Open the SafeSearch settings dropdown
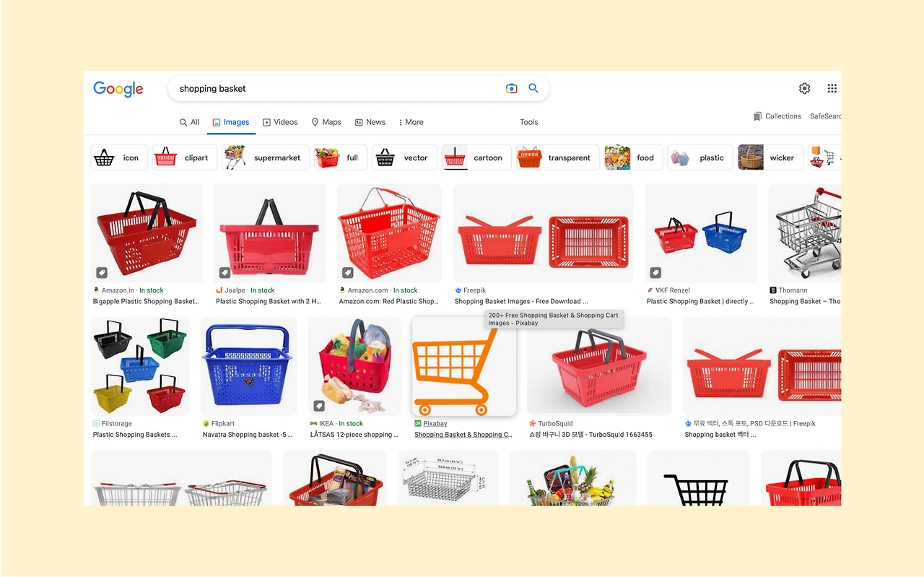 point(825,116)
